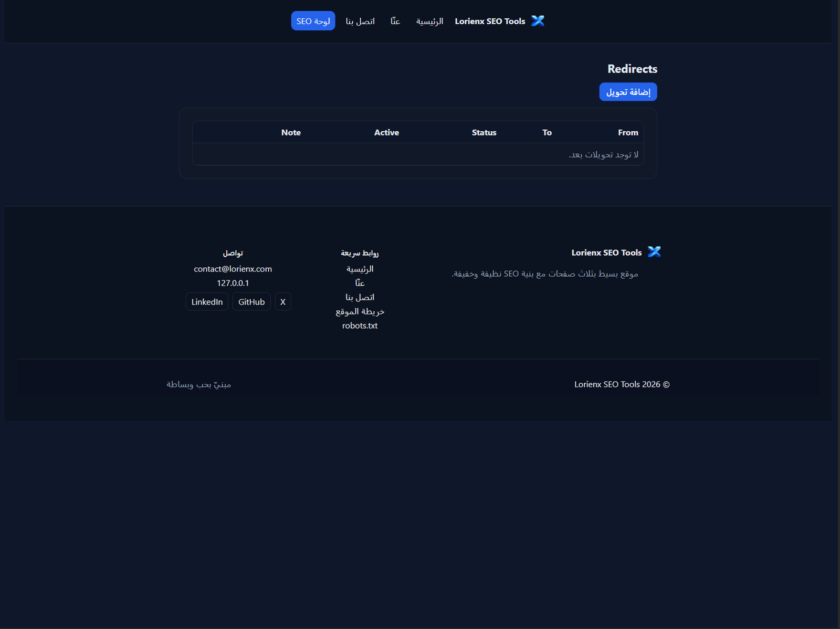Open the robots.txt link in the footer

pyautogui.click(x=359, y=326)
